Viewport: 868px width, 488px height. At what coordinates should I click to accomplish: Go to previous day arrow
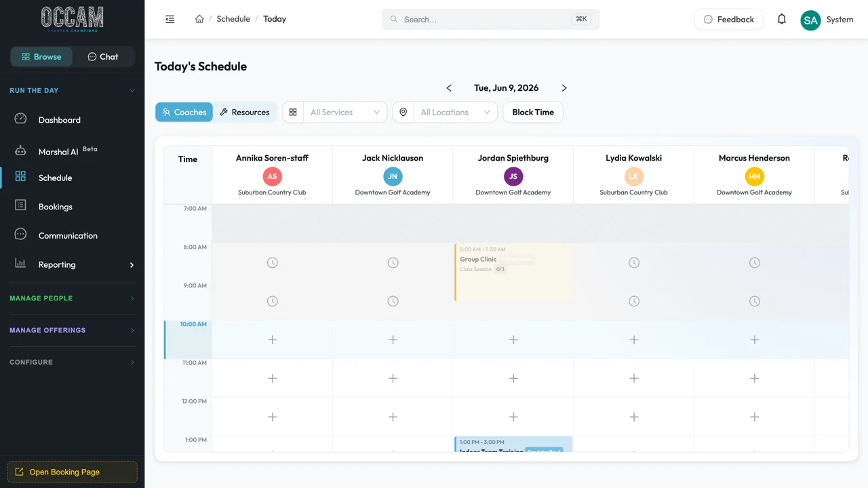449,88
